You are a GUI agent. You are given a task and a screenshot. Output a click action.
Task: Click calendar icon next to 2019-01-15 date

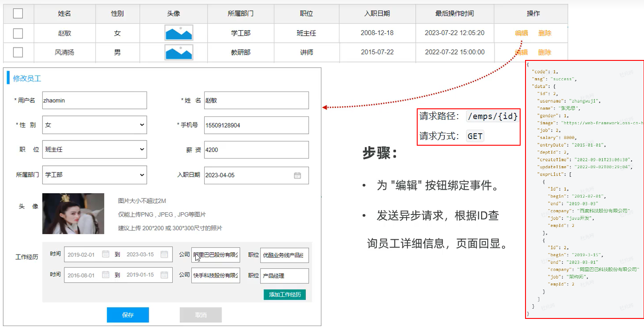(164, 275)
